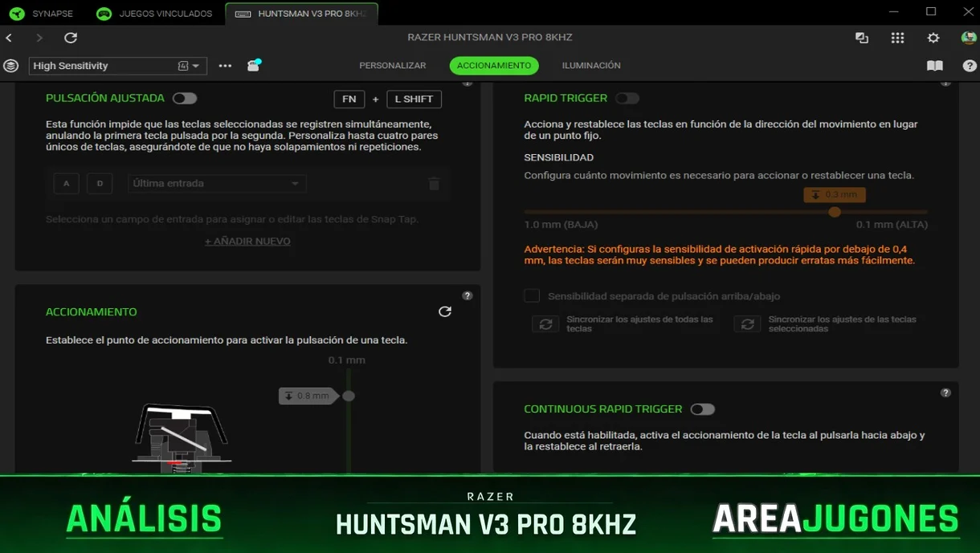Switch to the Personalizar tab
This screenshot has width=980, height=553.
coord(392,66)
